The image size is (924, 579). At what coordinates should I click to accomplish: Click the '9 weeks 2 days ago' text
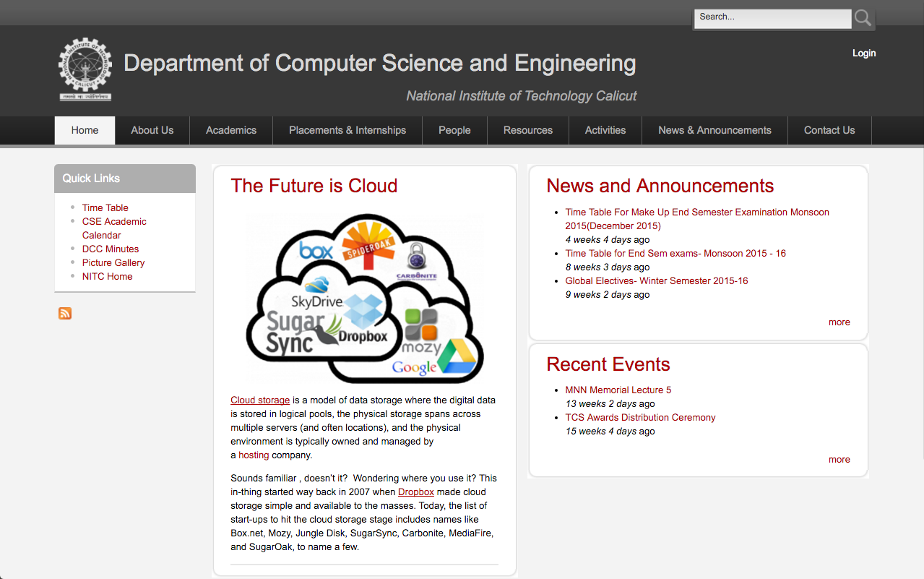pos(608,294)
